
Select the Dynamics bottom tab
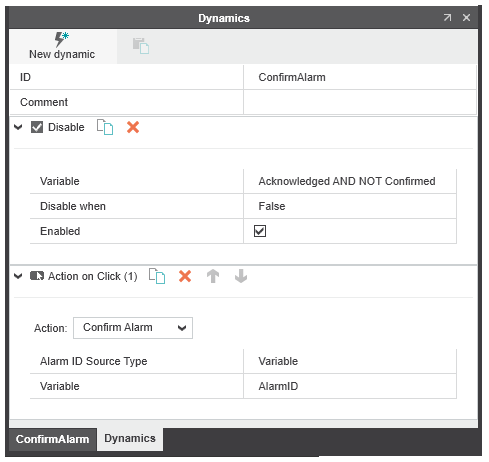click(130, 438)
